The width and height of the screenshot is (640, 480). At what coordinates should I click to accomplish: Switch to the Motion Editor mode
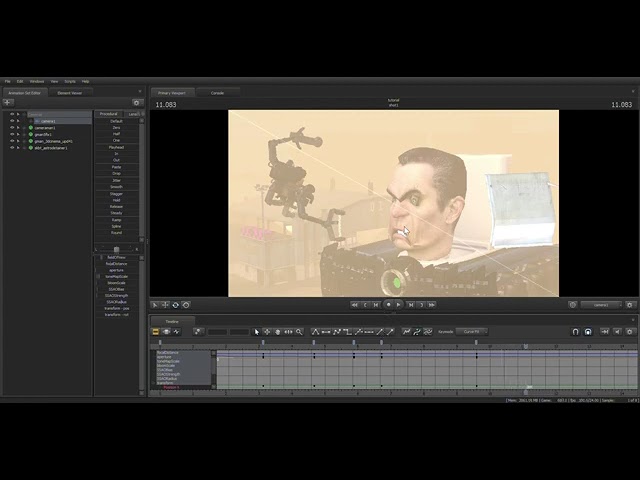[x=166, y=332]
